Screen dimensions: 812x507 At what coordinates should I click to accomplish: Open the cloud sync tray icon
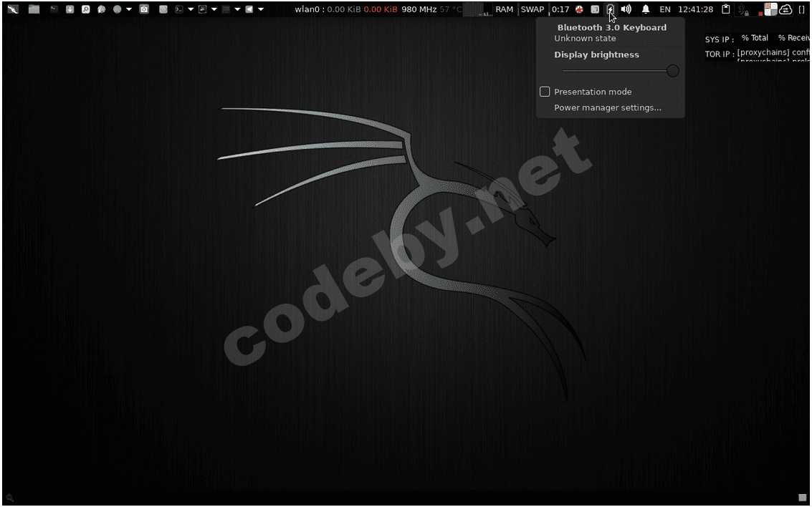785,9
